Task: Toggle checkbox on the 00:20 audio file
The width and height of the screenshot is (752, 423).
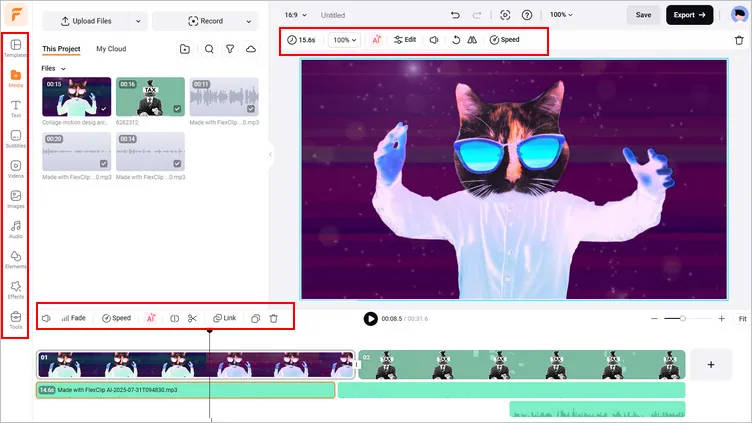Action: click(x=104, y=164)
